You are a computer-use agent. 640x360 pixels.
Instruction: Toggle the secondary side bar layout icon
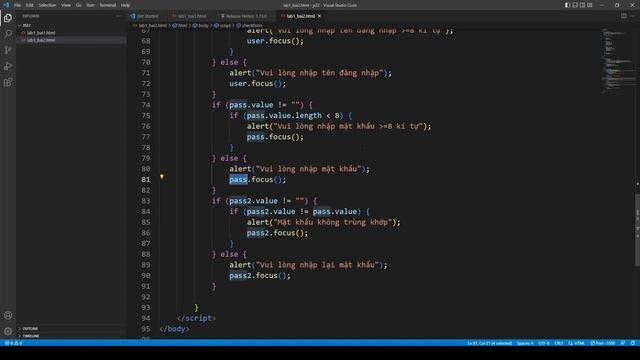click(x=582, y=5)
